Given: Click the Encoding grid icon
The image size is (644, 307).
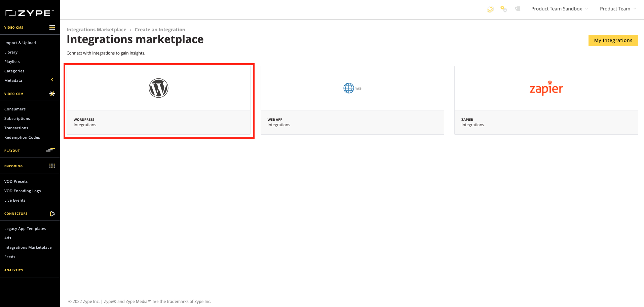Looking at the screenshot, I should [x=52, y=166].
